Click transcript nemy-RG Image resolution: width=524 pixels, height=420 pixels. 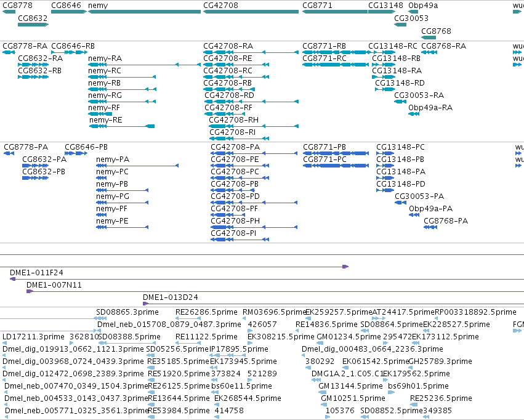[105, 95]
